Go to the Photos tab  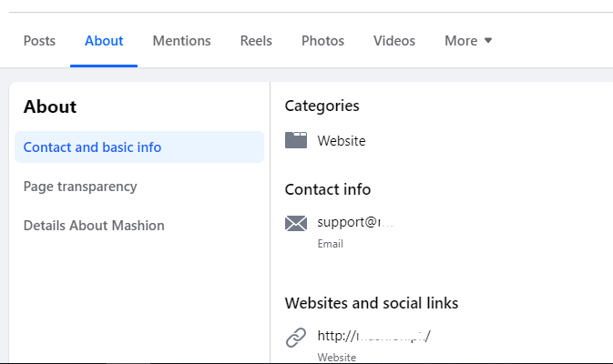(x=323, y=41)
